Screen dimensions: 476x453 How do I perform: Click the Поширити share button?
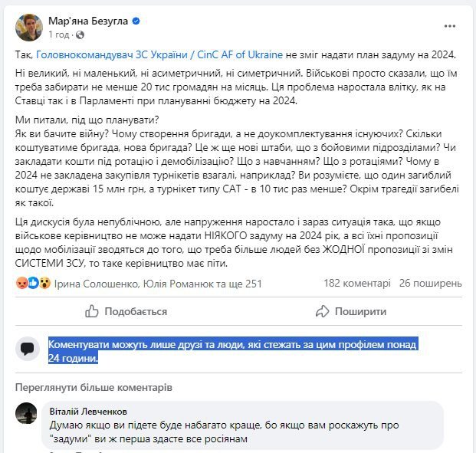[351, 311]
